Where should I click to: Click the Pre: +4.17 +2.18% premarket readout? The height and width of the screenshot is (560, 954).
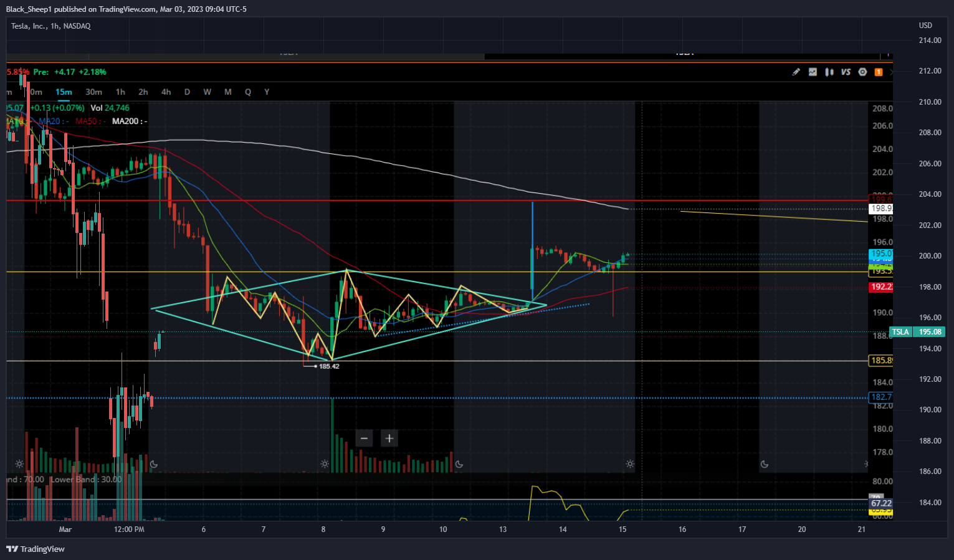[x=70, y=72]
